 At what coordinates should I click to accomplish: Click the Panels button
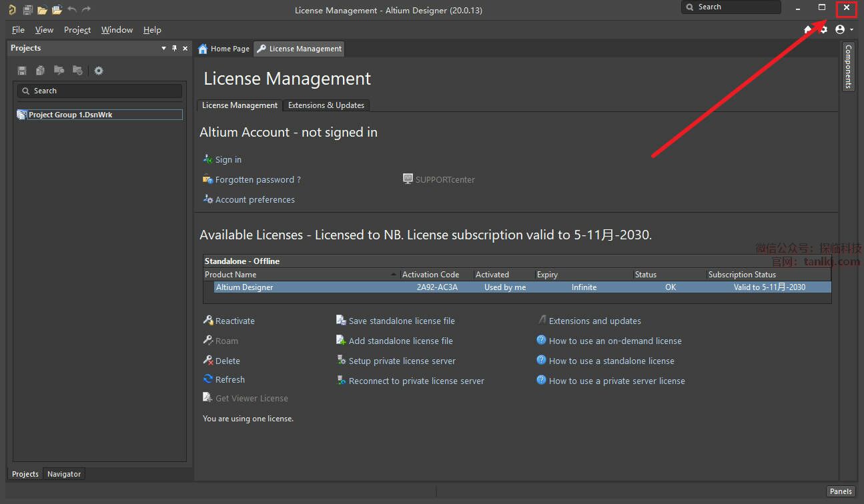pyautogui.click(x=841, y=491)
